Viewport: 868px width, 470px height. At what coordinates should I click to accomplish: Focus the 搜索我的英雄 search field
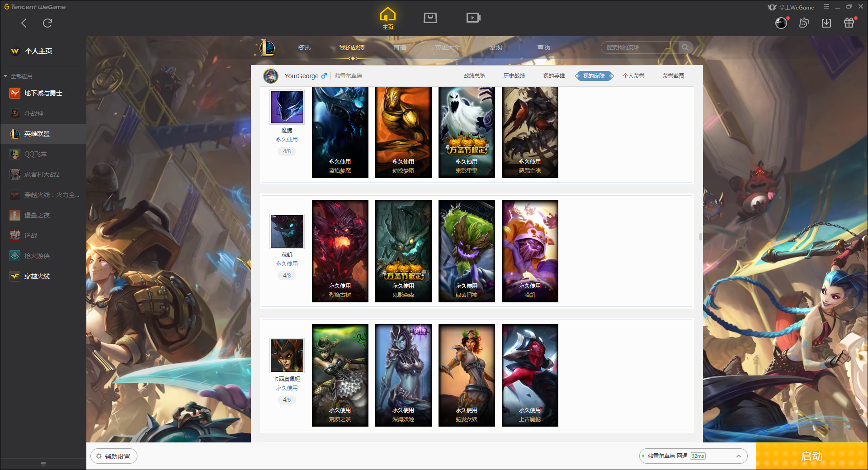click(x=640, y=47)
